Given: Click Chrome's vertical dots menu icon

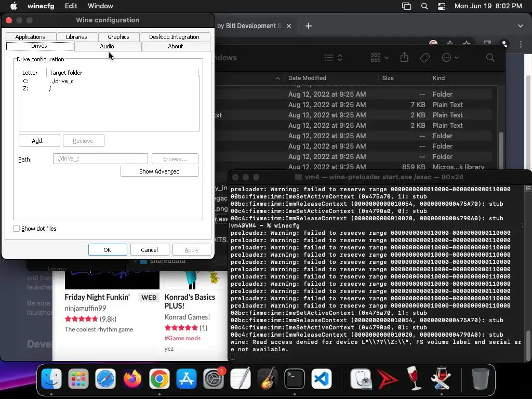Looking at the screenshot, I should point(521,44).
